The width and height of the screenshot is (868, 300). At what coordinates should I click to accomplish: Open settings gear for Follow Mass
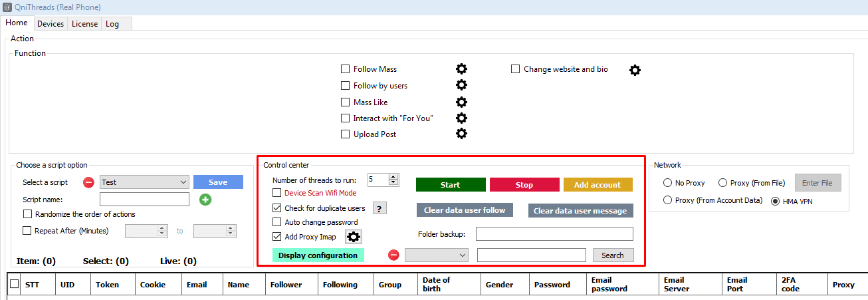[461, 69]
